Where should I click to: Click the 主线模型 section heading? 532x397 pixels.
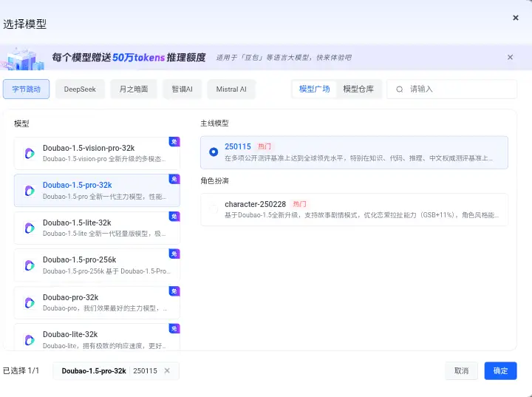pyautogui.click(x=214, y=123)
